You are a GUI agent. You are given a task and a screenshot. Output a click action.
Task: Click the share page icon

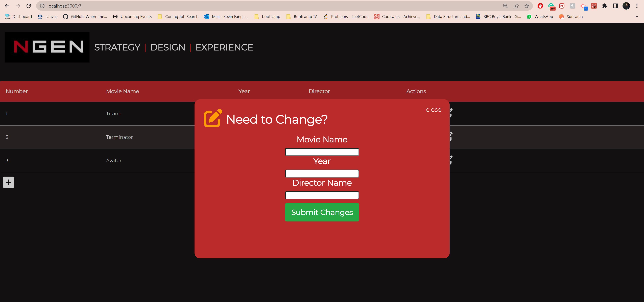pyautogui.click(x=516, y=6)
